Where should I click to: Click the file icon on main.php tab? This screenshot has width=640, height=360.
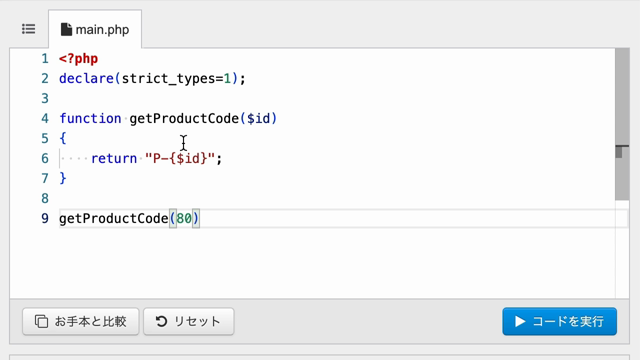pos(66,29)
